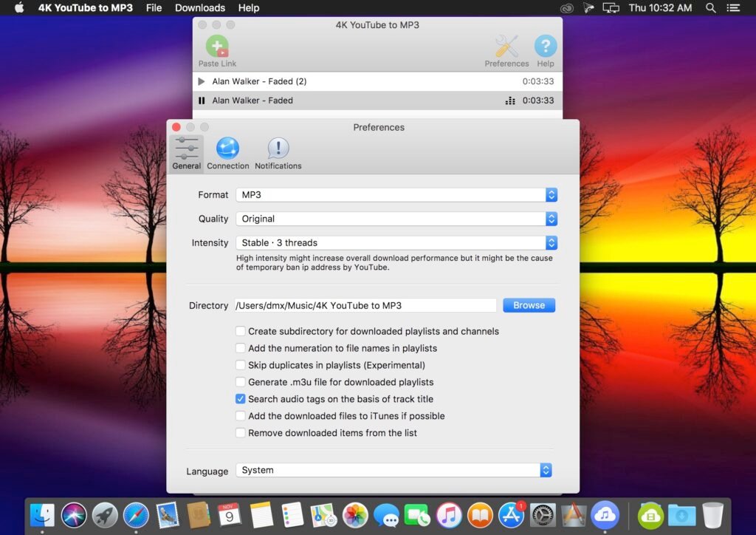Screen dimensions: 756x535
Task: Click the Browse button for download directory
Action: pyautogui.click(x=529, y=304)
